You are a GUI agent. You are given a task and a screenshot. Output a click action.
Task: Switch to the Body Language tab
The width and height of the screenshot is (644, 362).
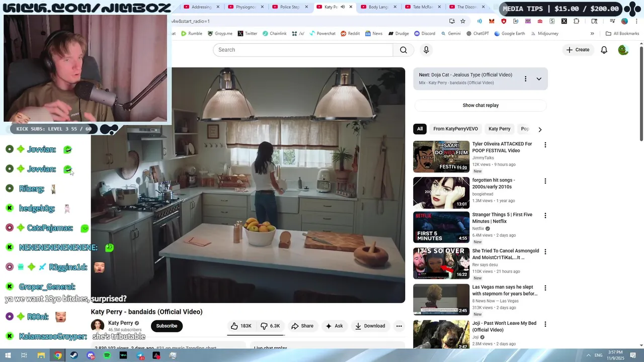coord(378,7)
